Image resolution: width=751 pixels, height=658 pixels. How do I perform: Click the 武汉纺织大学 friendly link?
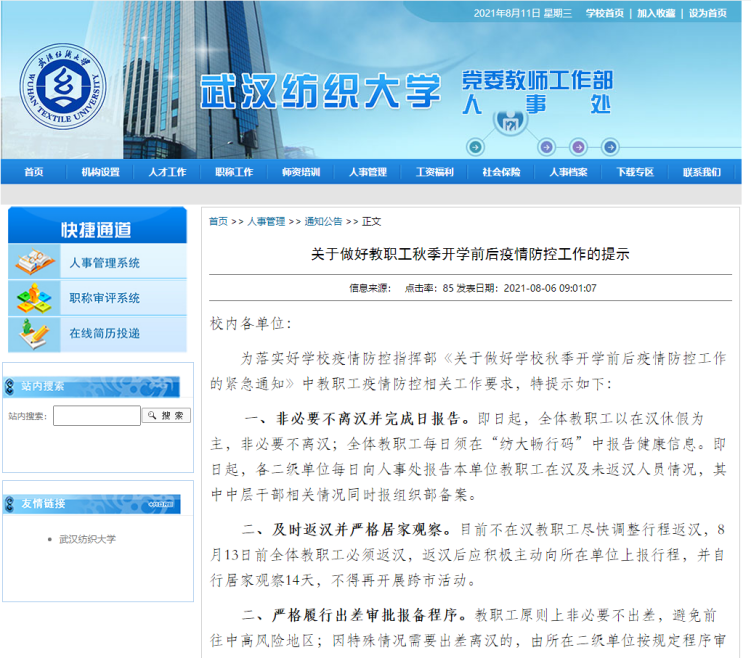87,539
